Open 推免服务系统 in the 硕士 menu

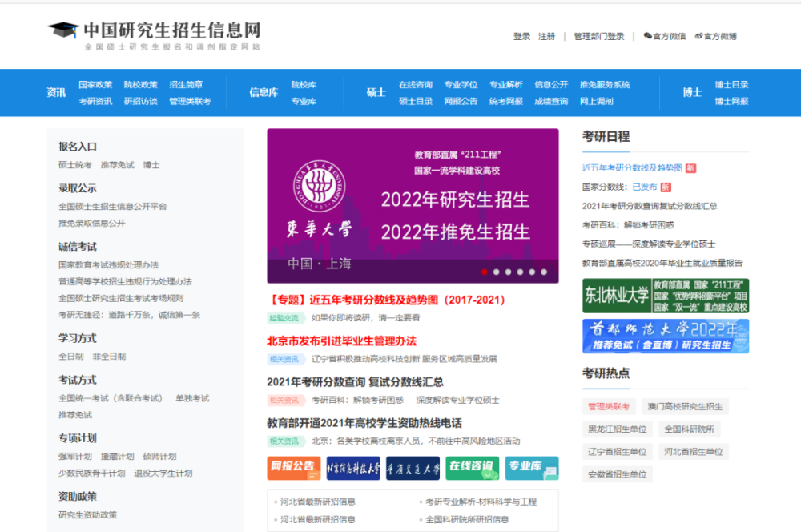605,85
